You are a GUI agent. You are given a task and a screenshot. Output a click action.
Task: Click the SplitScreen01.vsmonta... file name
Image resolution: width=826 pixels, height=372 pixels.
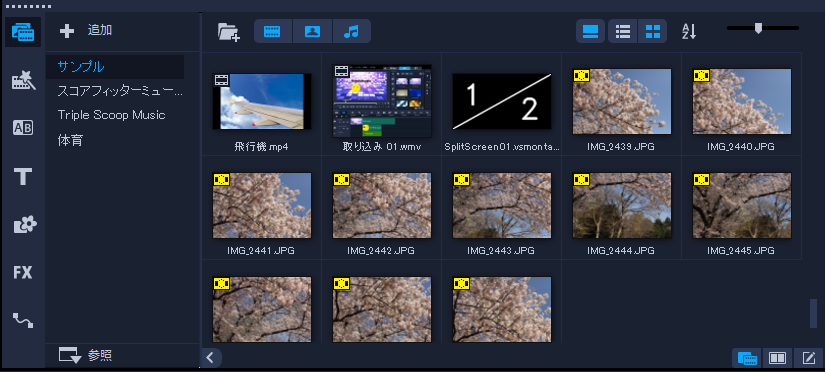pyautogui.click(x=502, y=147)
